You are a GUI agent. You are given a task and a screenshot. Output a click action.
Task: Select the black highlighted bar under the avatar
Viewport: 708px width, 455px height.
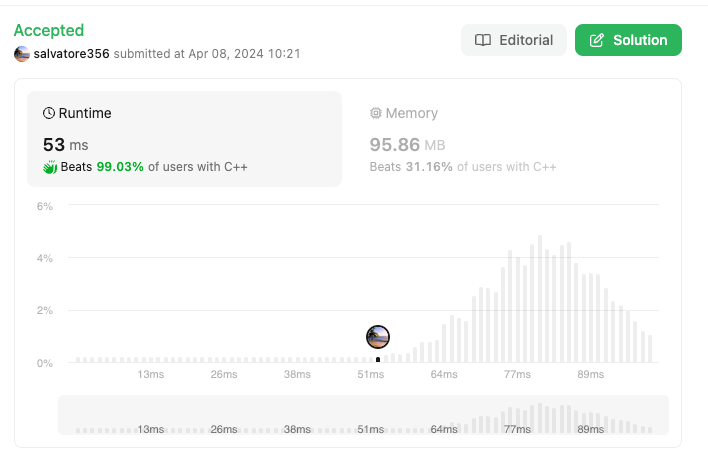tap(378, 360)
